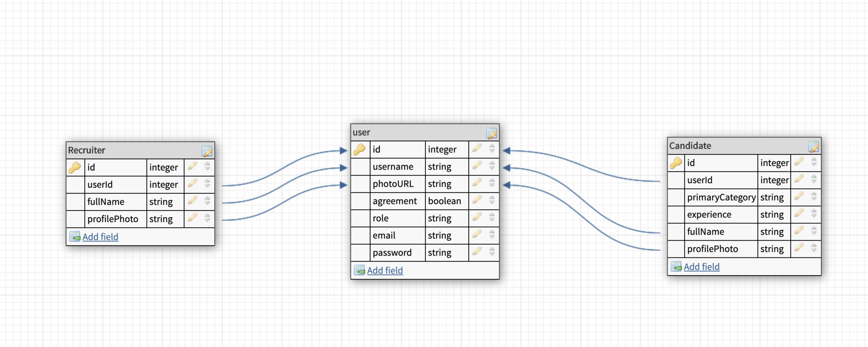The width and height of the screenshot is (868, 347).
Task: Click the primary key icon in user table
Action: click(x=360, y=149)
